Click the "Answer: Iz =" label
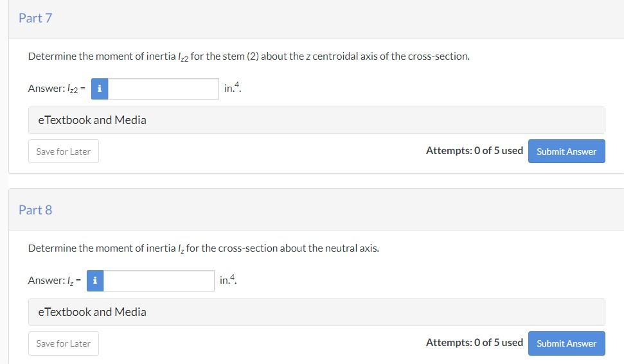Viewport: 624px width, 364px height. pyautogui.click(x=54, y=281)
